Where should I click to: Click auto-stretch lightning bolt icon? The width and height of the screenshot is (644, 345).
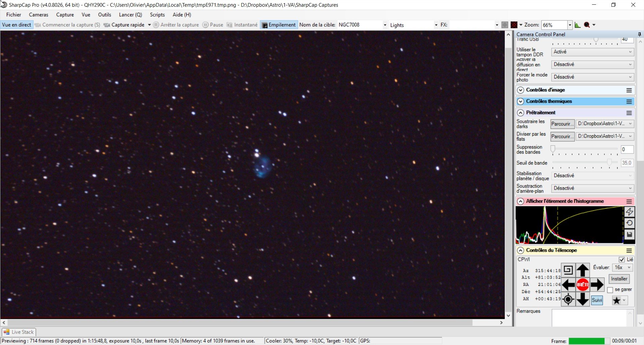pyautogui.click(x=629, y=212)
